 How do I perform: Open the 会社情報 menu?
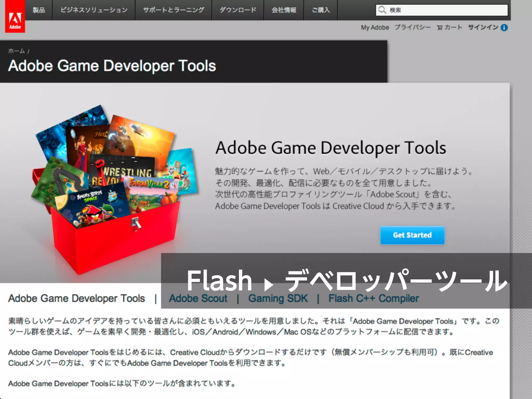[284, 10]
